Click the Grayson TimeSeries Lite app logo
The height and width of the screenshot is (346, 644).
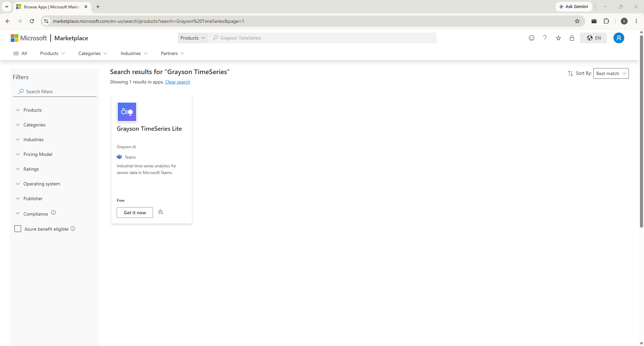(x=127, y=112)
